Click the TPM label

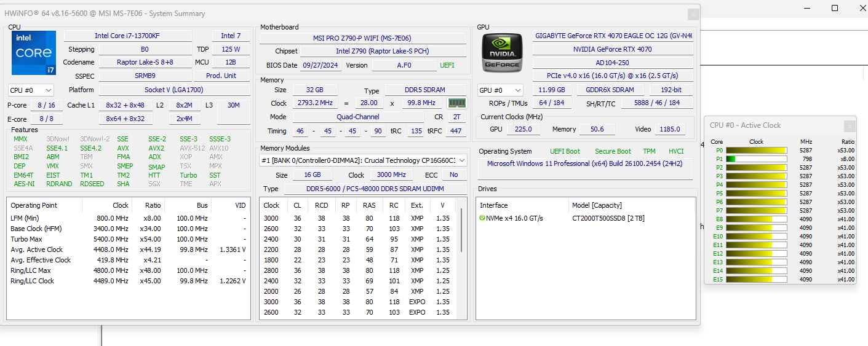649,151
